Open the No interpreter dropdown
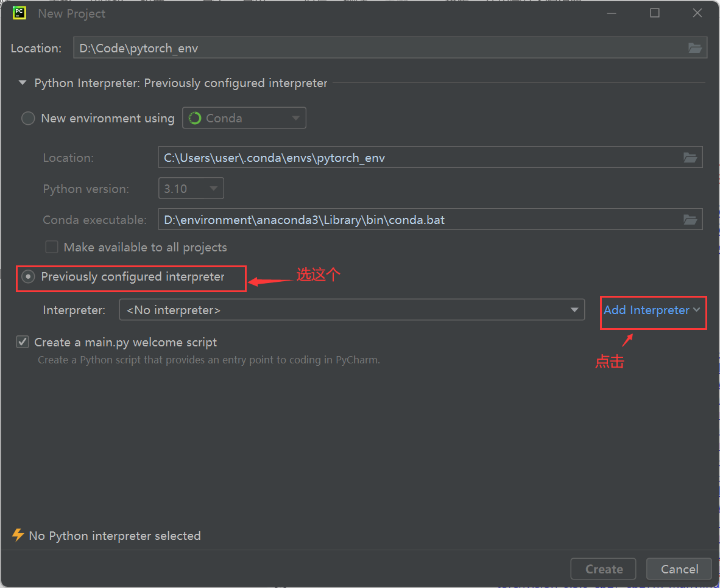Screen dimensions: 720x588 tap(351, 310)
